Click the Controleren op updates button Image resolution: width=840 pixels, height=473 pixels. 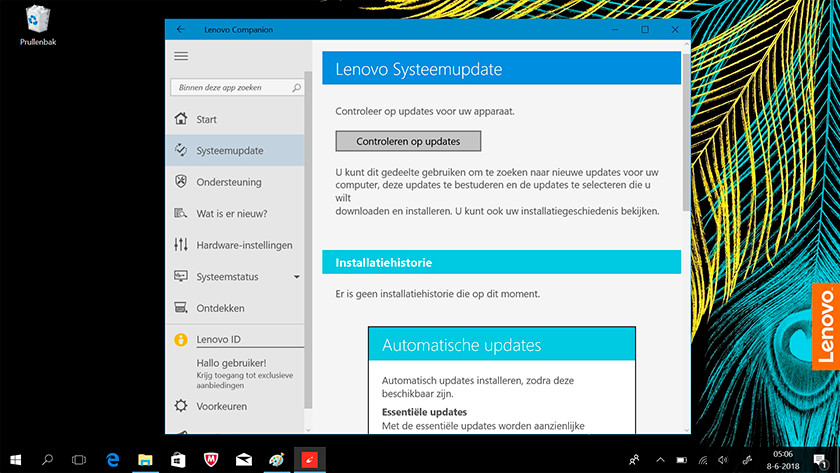(x=408, y=141)
